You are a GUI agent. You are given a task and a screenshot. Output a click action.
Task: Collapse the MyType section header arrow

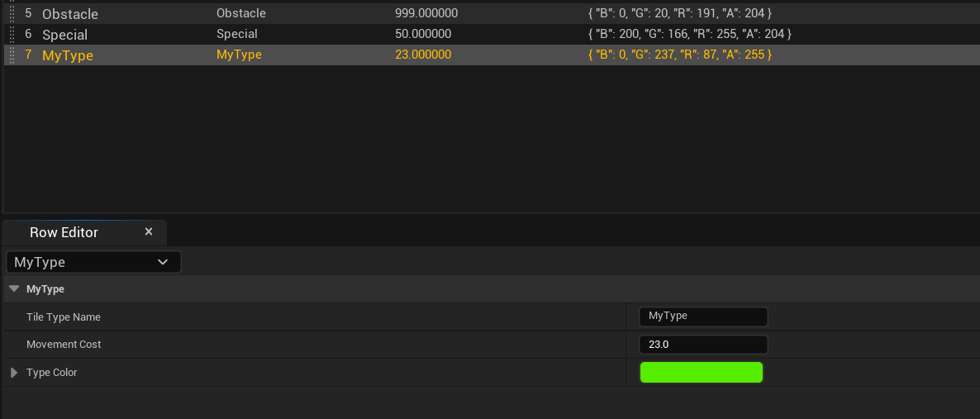[x=14, y=289]
